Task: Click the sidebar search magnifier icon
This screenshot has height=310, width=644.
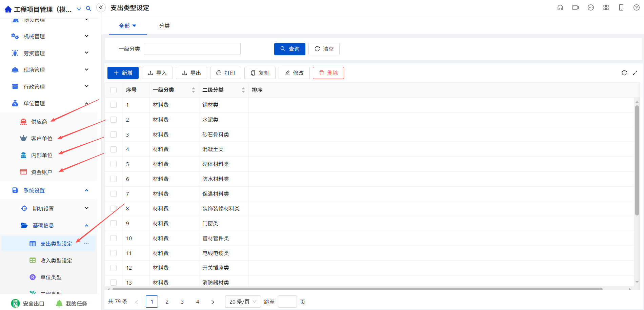Action: pyautogui.click(x=88, y=9)
